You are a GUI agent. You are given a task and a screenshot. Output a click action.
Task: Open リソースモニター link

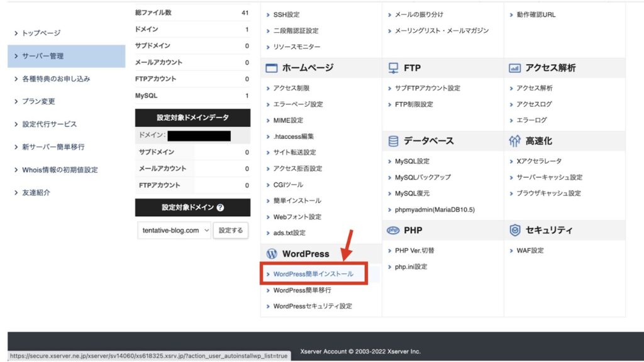click(297, 47)
